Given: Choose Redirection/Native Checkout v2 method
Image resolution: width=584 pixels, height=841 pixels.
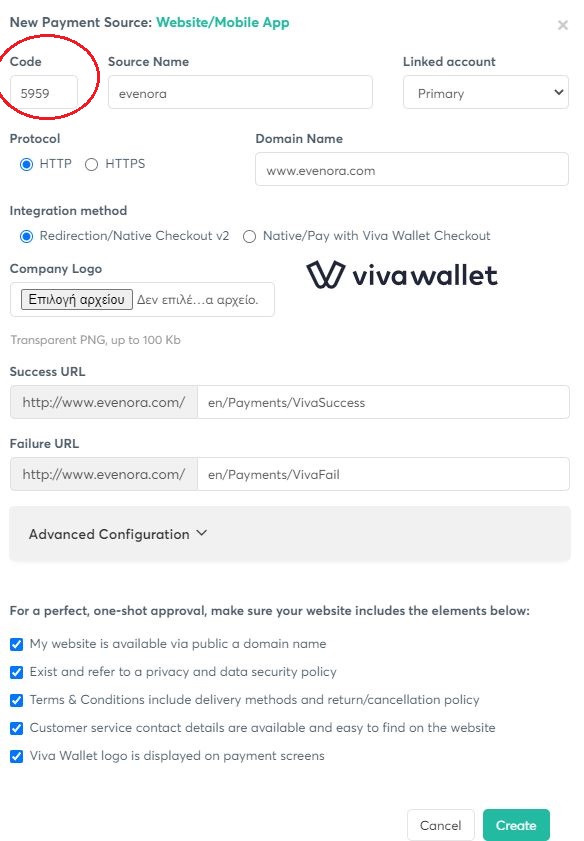Looking at the screenshot, I should (26, 236).
